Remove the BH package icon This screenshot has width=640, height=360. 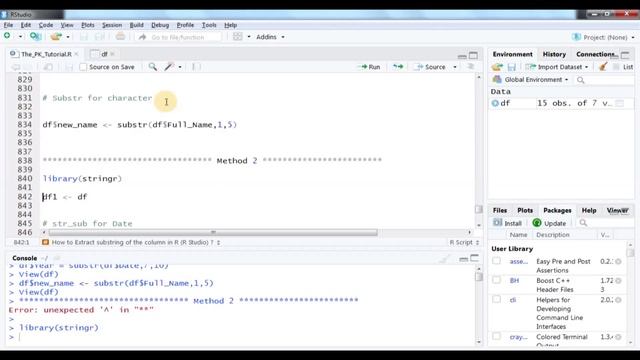pos(618,281)
